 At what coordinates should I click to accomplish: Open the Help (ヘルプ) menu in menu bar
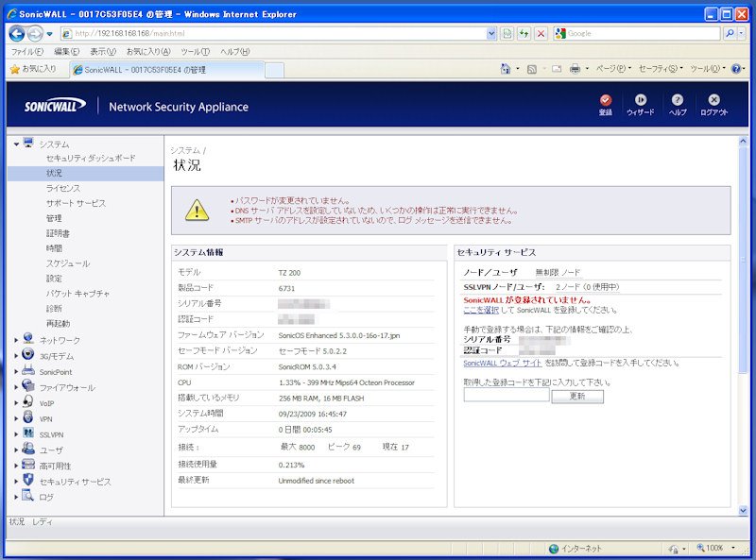coord(234,52)
